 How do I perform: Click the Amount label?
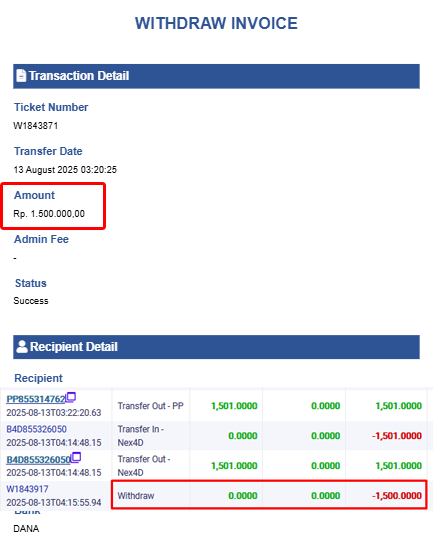(x=34, y=195)
